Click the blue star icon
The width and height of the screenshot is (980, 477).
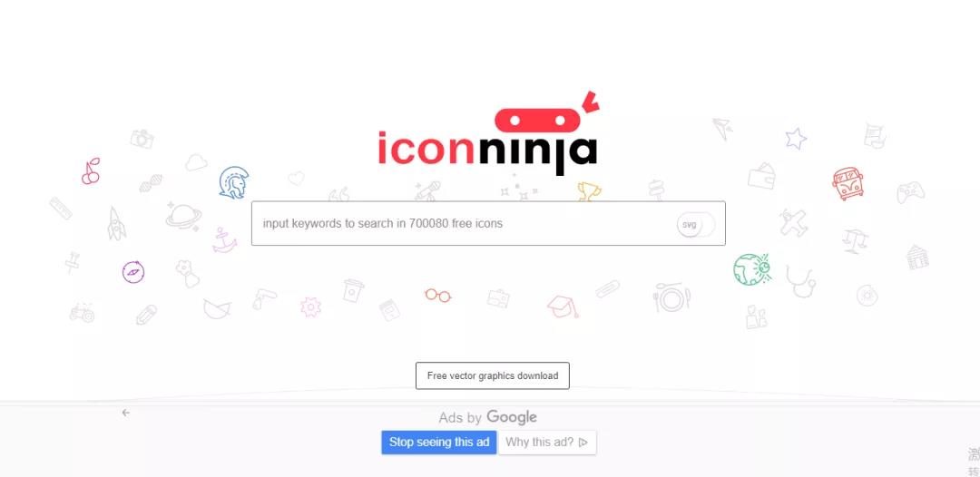(796, 139)
